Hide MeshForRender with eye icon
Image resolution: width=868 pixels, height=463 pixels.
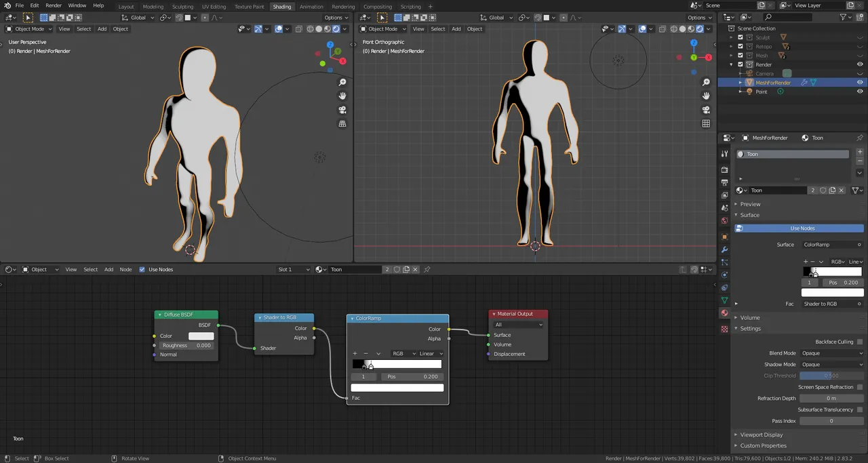(x=860, y=83)
